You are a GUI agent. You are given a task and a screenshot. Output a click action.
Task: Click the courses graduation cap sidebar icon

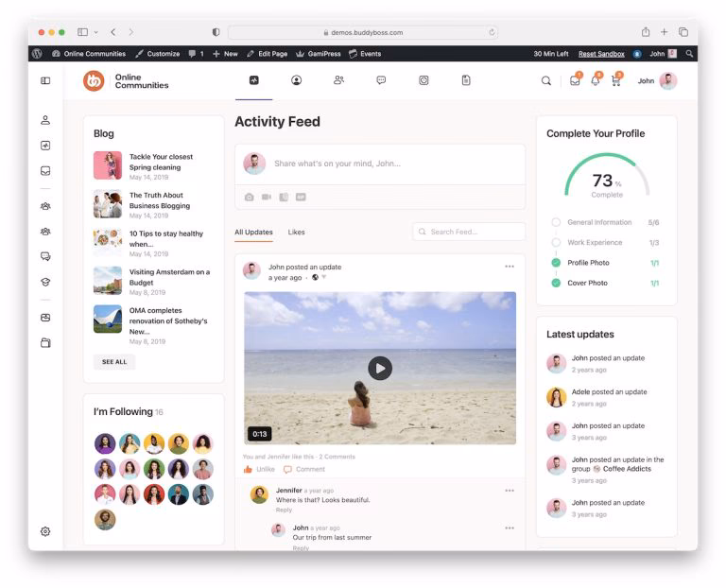click(x=45, y=282)
